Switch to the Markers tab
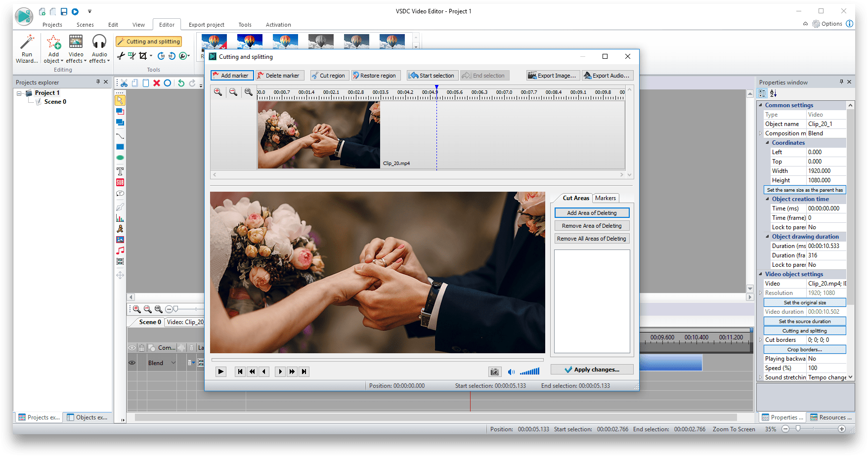This screenshot has height=456, width=868. (606, 198)
